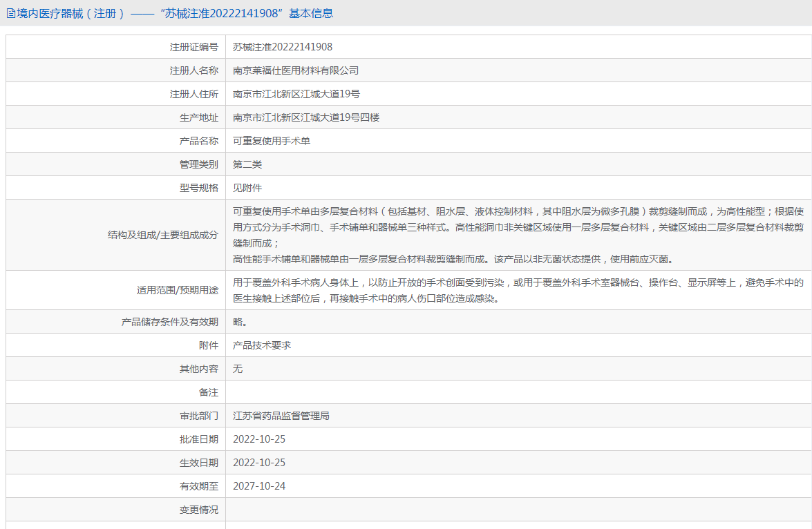812x529 pixels.
Task: Click the 产品名称 label
Action: 199,141
